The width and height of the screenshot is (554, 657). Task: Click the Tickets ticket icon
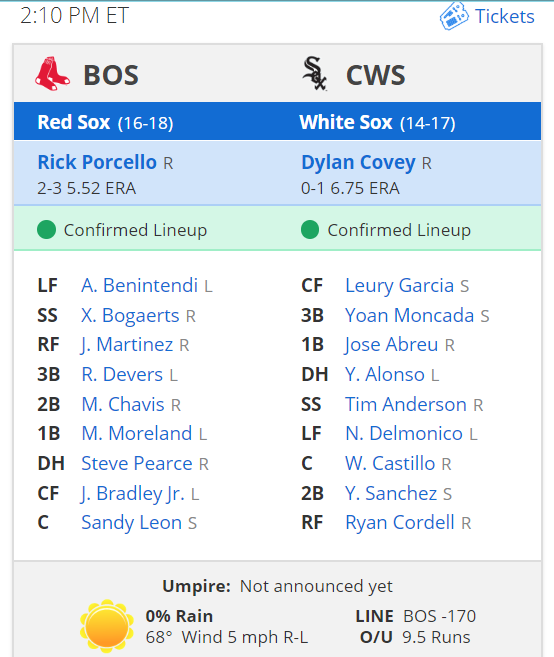[x=454, y=16]
